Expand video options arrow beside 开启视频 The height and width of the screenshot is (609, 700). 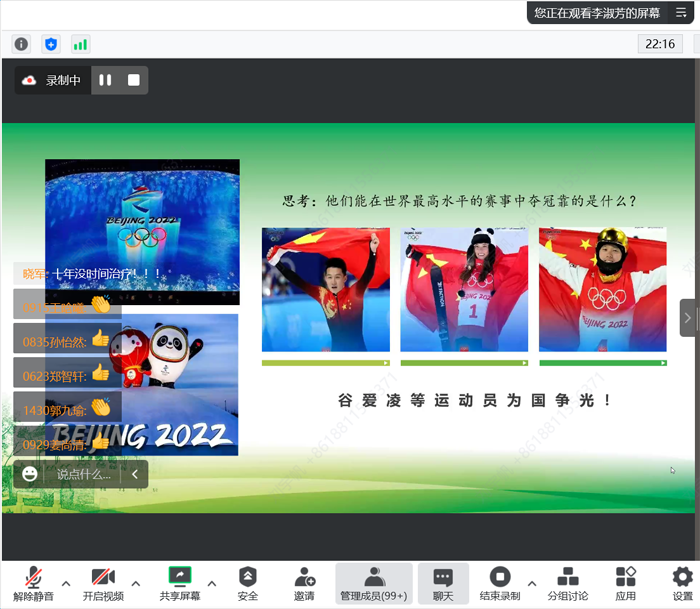pos(136,583)
